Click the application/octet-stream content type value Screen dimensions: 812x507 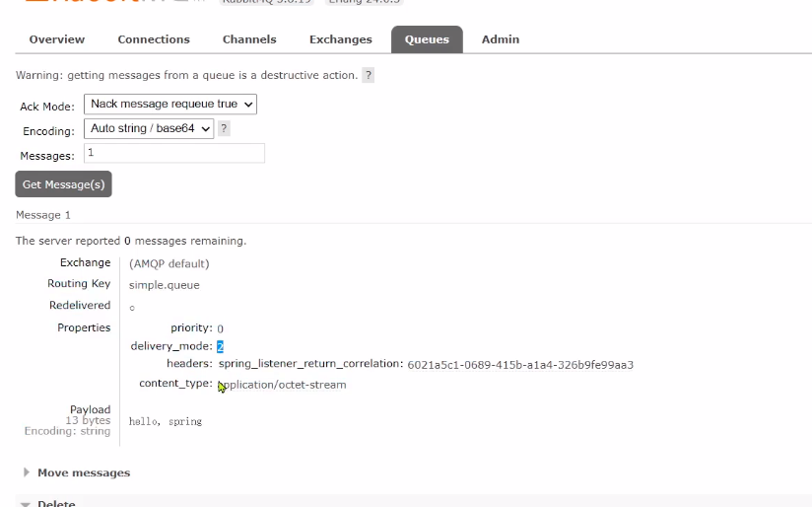[x=284, y=385]
